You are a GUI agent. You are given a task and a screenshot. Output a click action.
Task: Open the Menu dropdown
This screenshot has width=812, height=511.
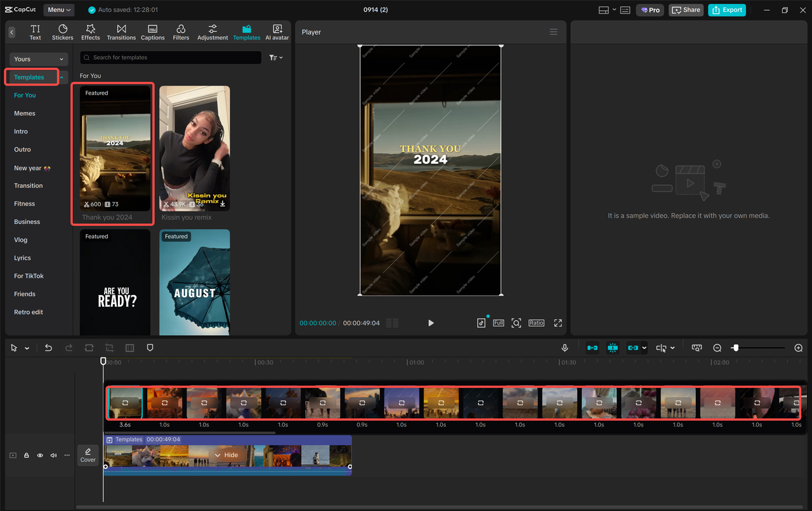pos(59,10)
